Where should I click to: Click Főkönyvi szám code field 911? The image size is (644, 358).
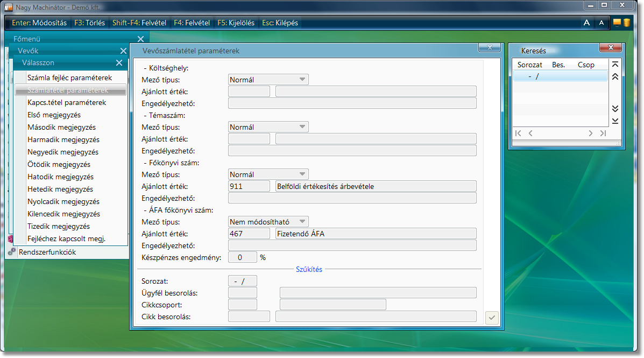pyautogui.click(x=249, y=186)
